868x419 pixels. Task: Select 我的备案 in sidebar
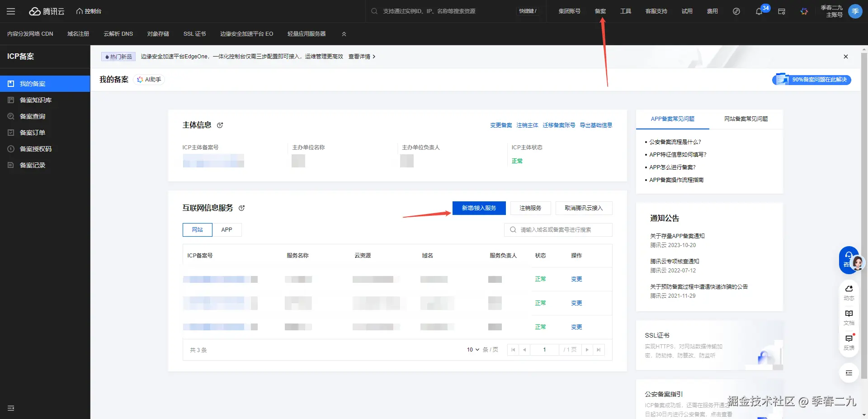point(45,84)
